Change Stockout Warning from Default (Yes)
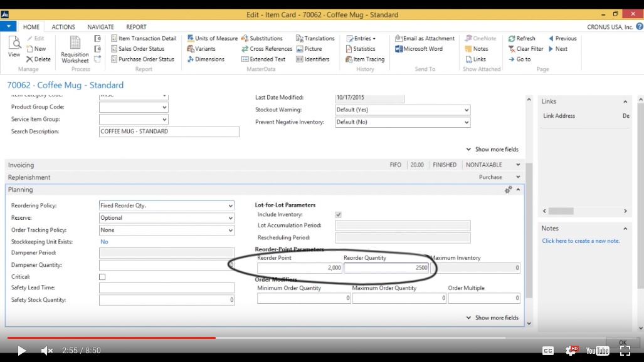The height and width of the screenshot is (362, 644). pos(467,110)
